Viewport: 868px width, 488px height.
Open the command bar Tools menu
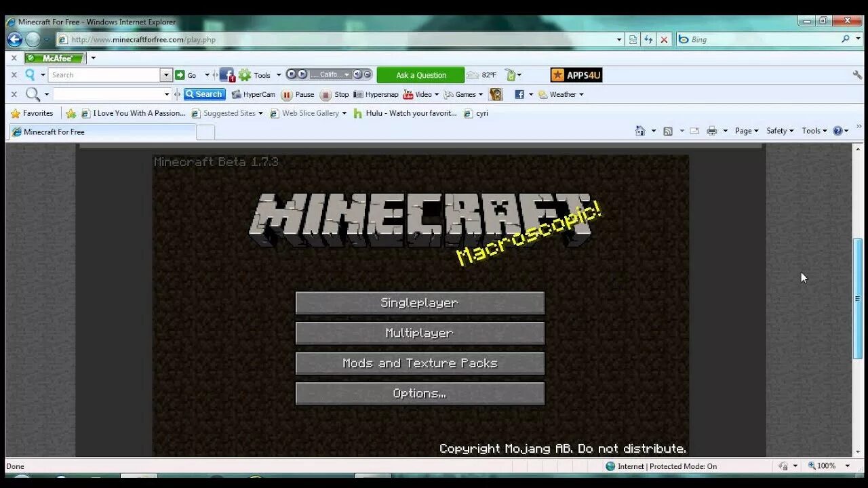[814, 131]
